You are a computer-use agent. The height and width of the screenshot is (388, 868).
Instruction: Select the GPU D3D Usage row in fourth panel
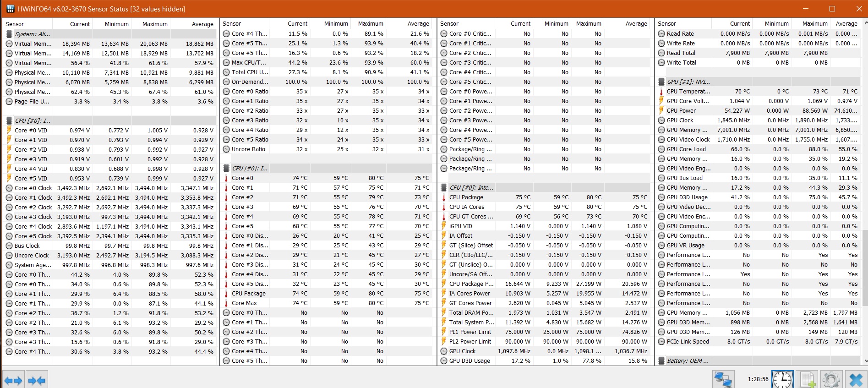[x=758, y=197]
